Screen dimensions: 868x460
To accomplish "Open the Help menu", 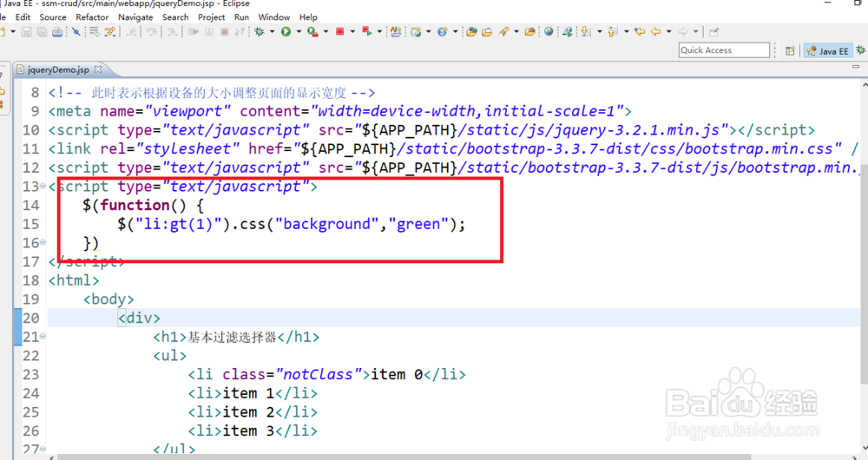I will [x=308, y=17].
